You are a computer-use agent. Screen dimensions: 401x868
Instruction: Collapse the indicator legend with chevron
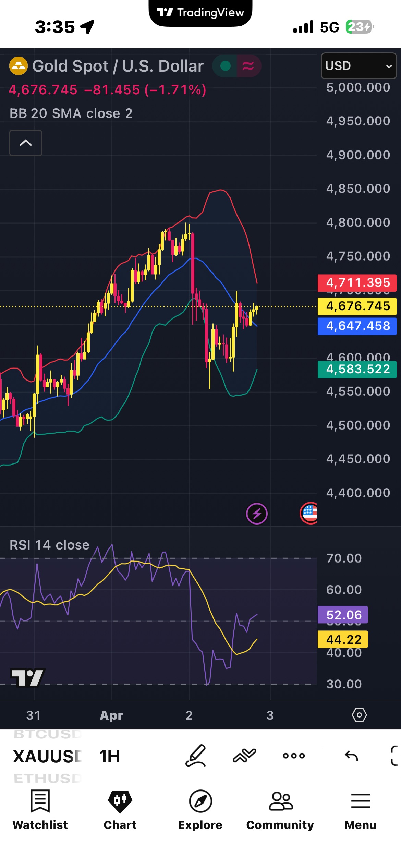(26, 143)
